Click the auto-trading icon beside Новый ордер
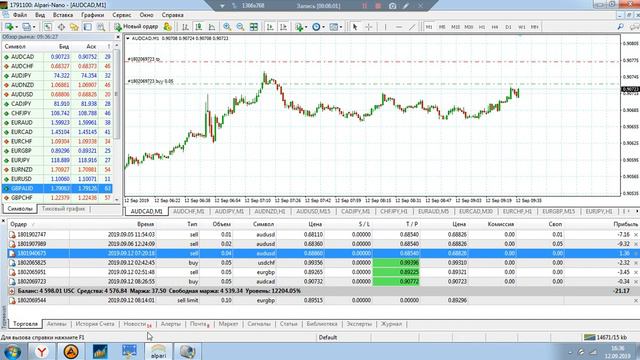The width and height of the screenshot is (640, 360). [x=167, y=27]
